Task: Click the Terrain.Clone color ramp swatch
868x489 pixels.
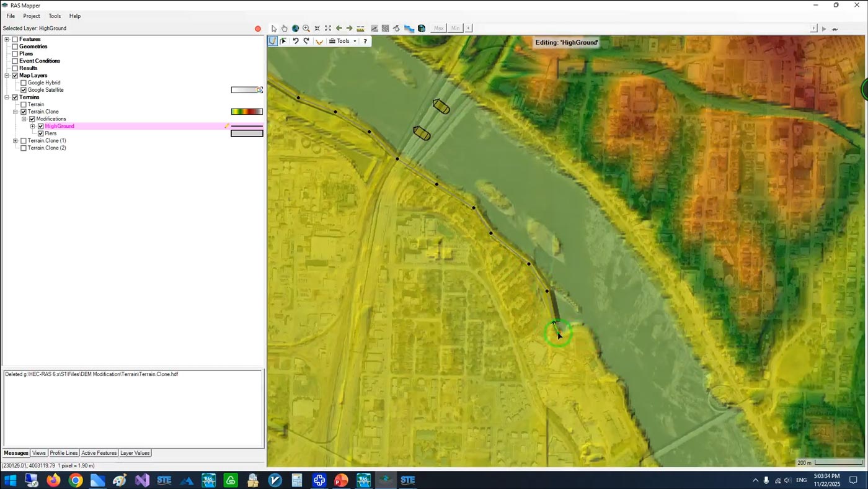Action: pos(247,112)
